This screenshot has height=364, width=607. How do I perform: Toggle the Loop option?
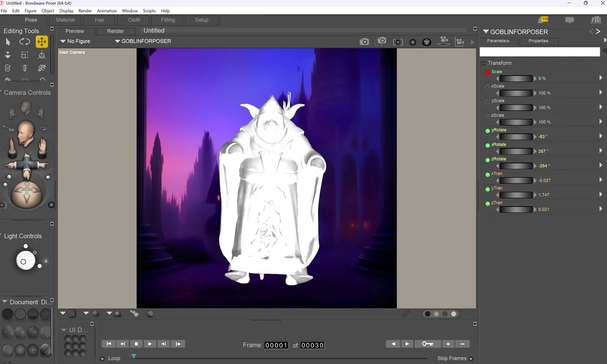103,359
